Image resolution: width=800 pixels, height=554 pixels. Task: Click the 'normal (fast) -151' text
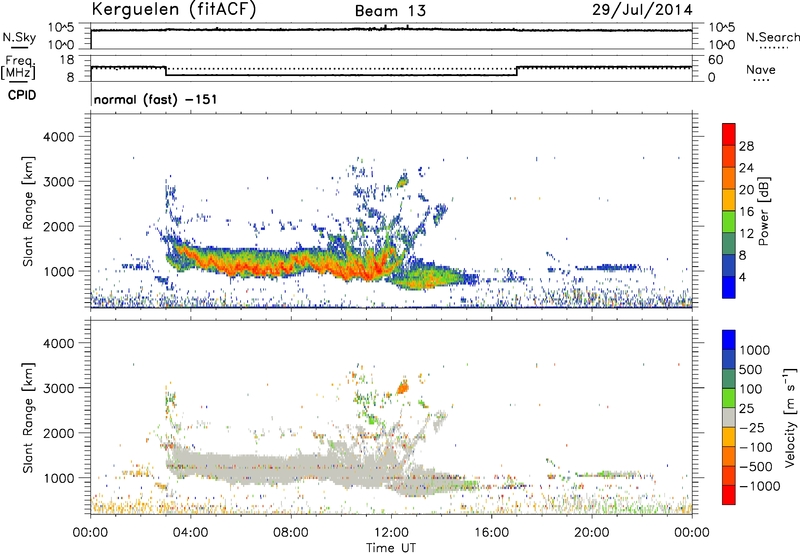(156, 99)
